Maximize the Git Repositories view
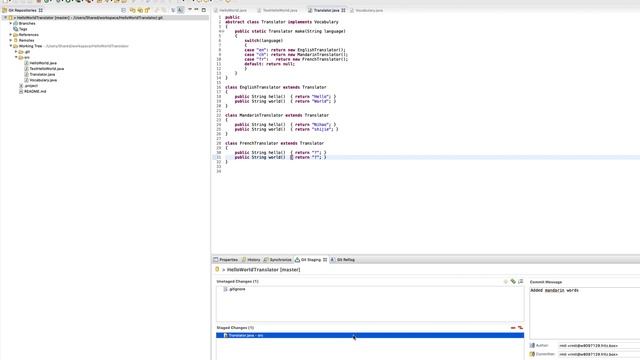The height and width of the screenshot is (360, 640). [204, 10]
